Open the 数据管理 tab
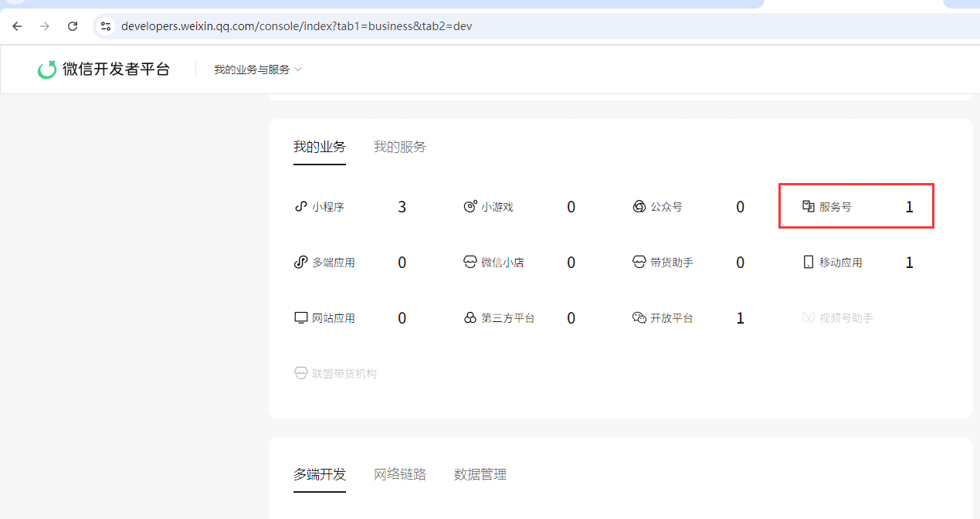 click(480, 474)
